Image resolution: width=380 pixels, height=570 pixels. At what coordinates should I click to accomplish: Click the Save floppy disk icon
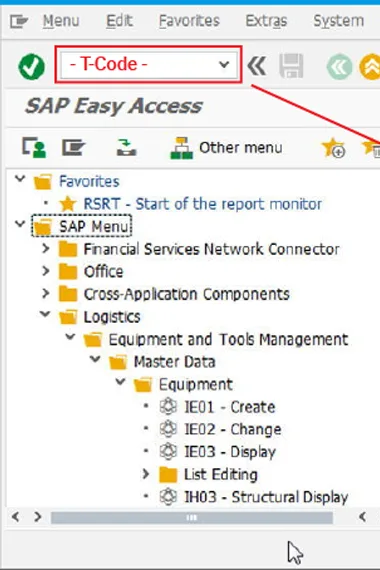tap(291, 66)
